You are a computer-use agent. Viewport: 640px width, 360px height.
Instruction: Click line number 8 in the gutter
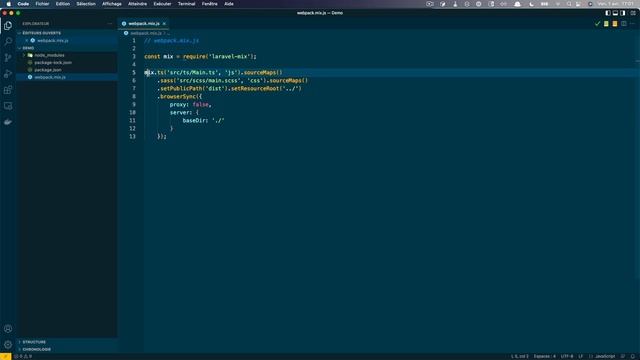133,97
